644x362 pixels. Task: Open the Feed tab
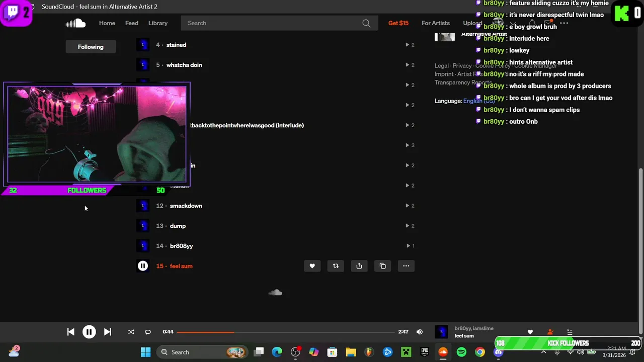point(132,23)
